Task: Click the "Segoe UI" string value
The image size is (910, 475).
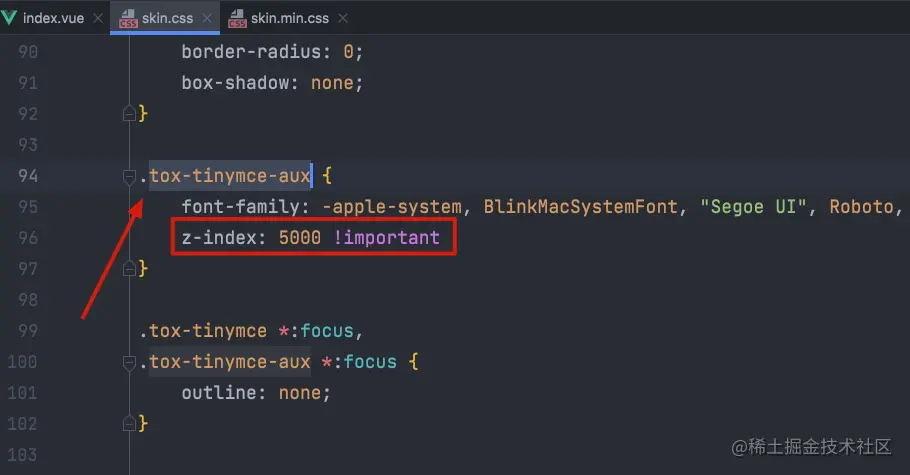Action: (x=753, y=207)
